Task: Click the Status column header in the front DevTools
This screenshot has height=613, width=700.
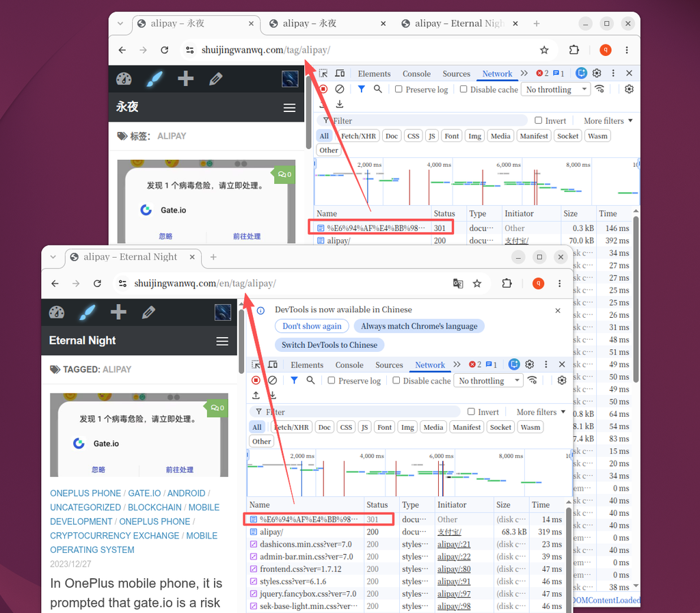Action: [377, 504]
